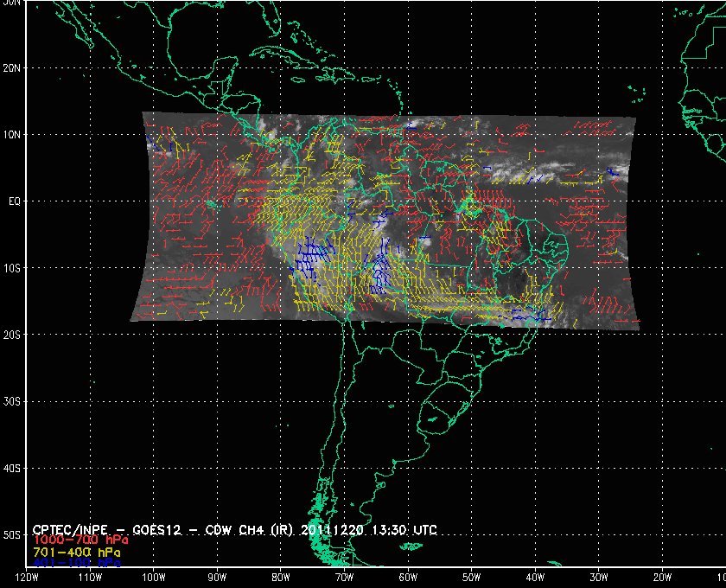726x588 pixels.
Task: Click the 40S latitude label
Action: (x=11, y=469)
